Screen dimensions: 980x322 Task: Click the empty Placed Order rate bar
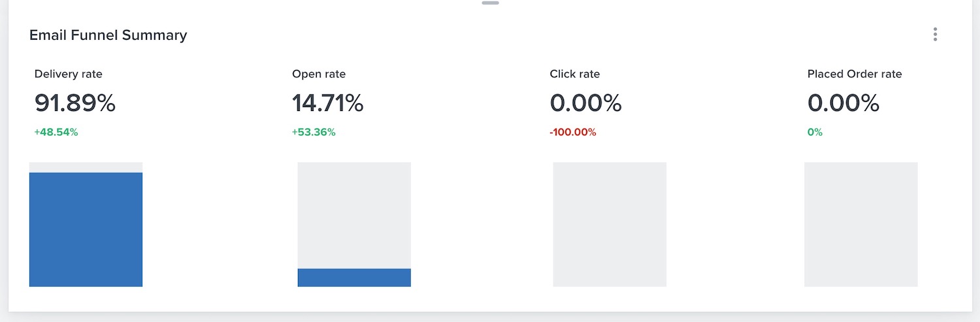861,224
